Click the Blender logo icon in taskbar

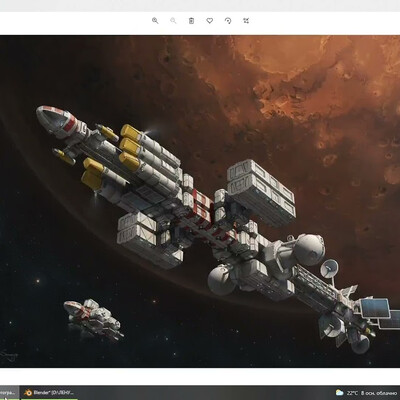point(28,393)
